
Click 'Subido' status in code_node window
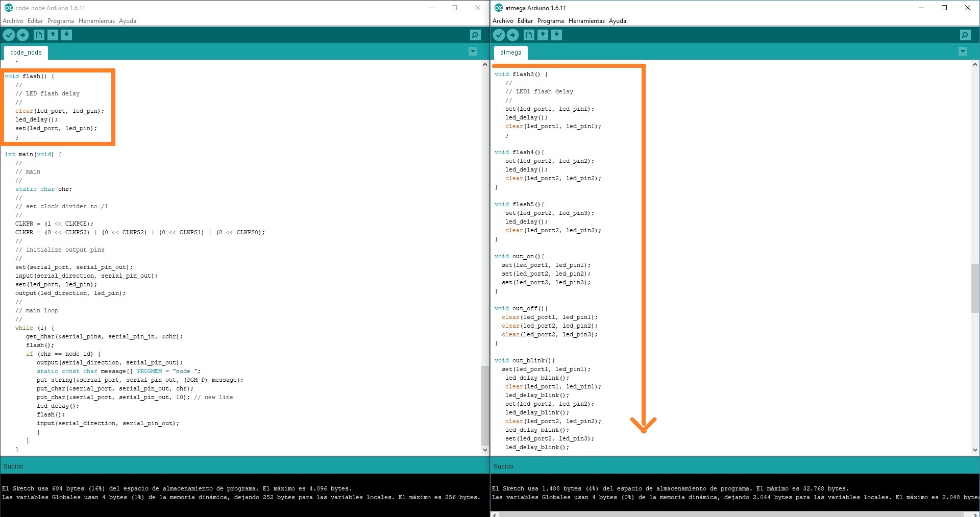tap(14, 466)
